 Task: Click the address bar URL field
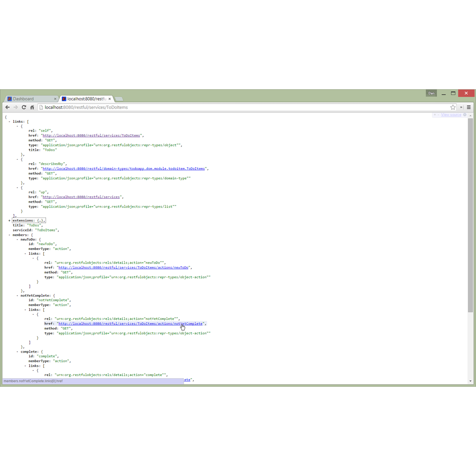[x=223, y=107]
